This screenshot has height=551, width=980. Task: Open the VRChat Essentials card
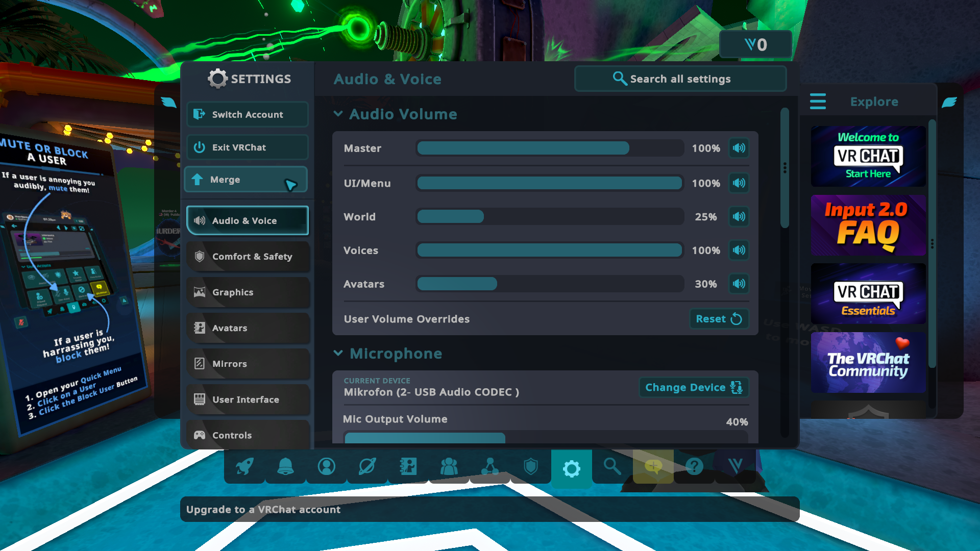pos(868,294)
